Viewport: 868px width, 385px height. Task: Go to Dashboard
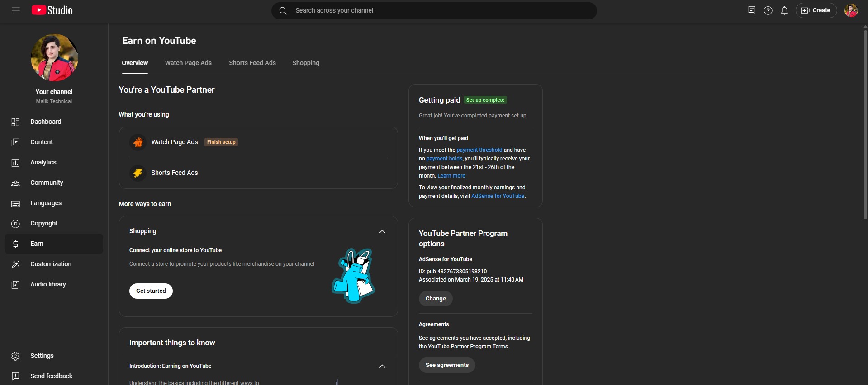coord(46,122)
